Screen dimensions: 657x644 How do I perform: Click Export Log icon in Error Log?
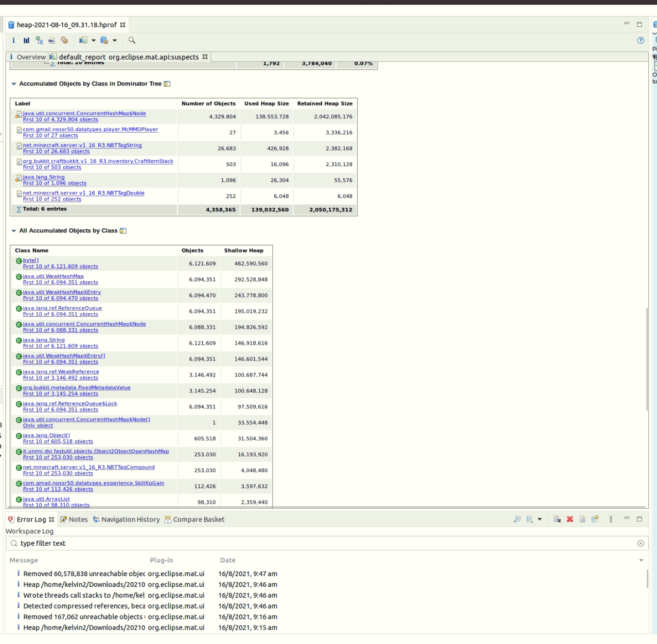click(517, 519)
